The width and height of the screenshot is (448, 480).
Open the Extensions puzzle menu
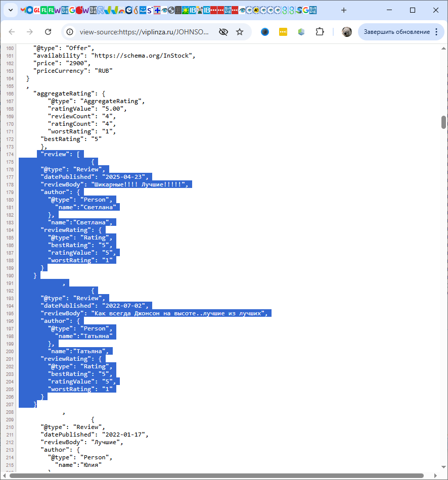pyautogui.click(x=319, y=32)
